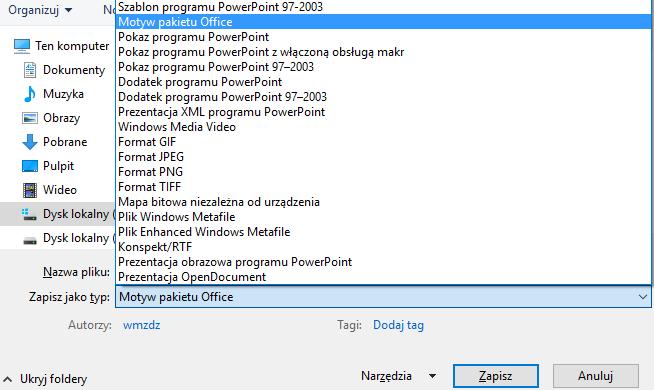The image size is (654, 390).
Task: Select the highlighted Dysk lokalny drive icon
Action: pos(29,214)
